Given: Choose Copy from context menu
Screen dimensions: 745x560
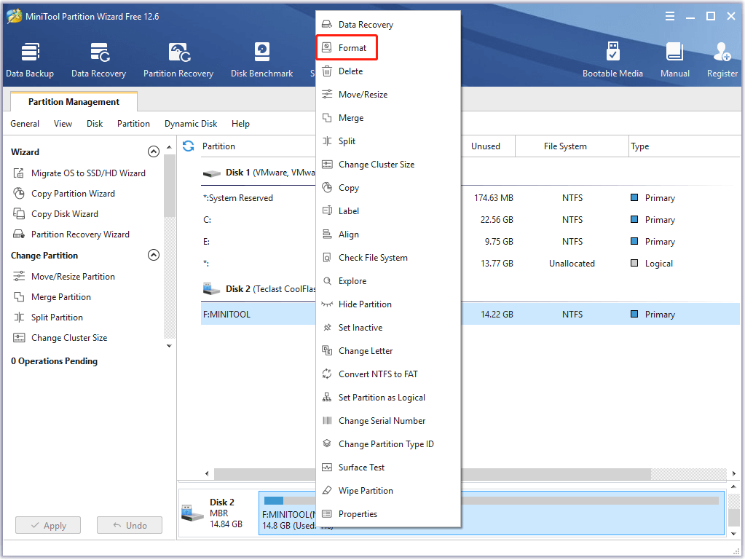Looking at the screenshot, I should tap(388, 188).
